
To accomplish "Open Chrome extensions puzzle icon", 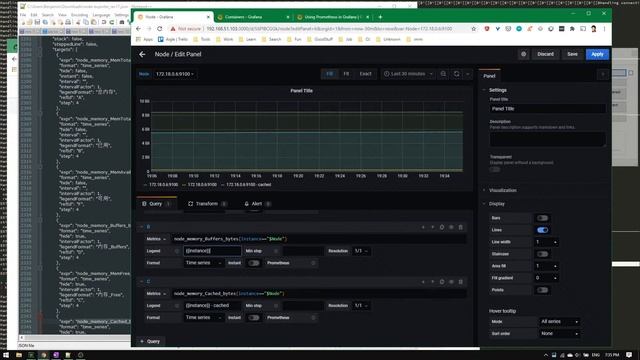I will pos(572,29).
